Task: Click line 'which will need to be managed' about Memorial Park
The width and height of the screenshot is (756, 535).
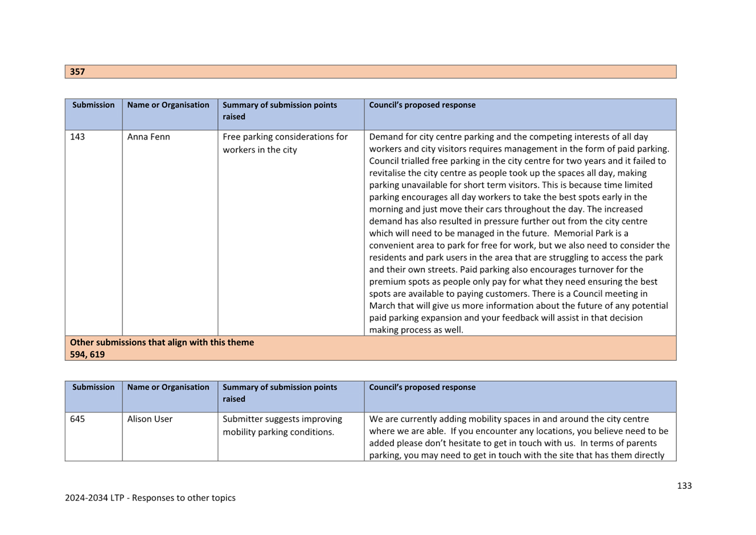Action: [499, 233]
